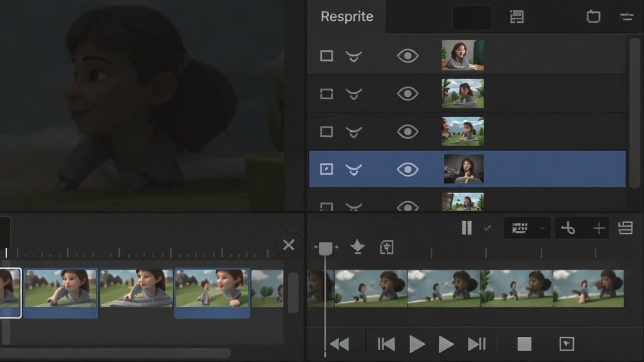Expand the chevron on the third layer row
This screenshot has height=362, width=644.
click(353, 132)
